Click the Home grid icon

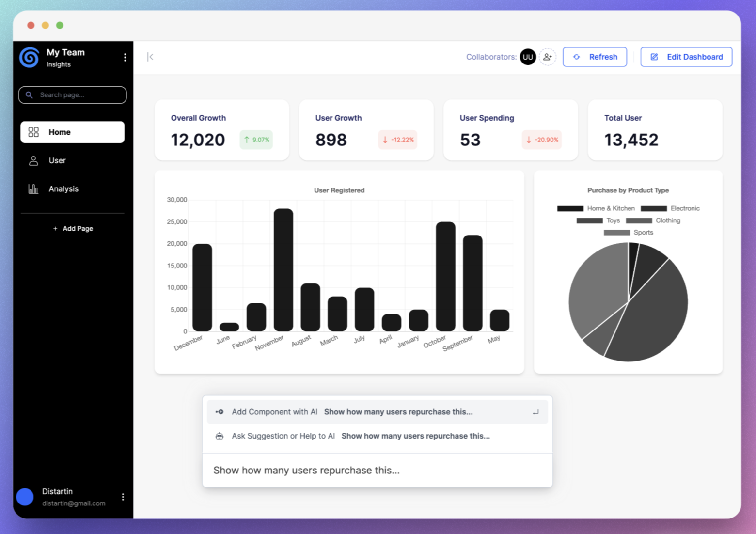[33, 131]
